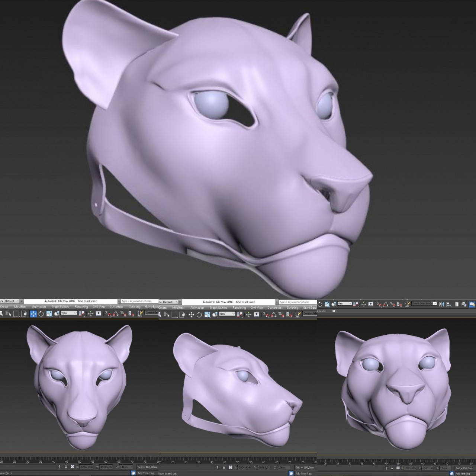Click Use Pivot Point Center in middle window
This screenshot has width=476, height=476.
coord(215,315)
